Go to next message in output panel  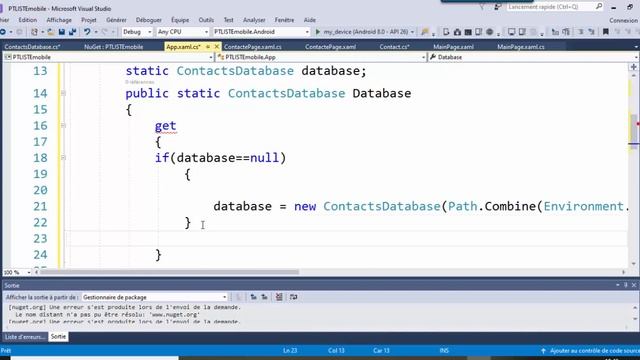264,297
